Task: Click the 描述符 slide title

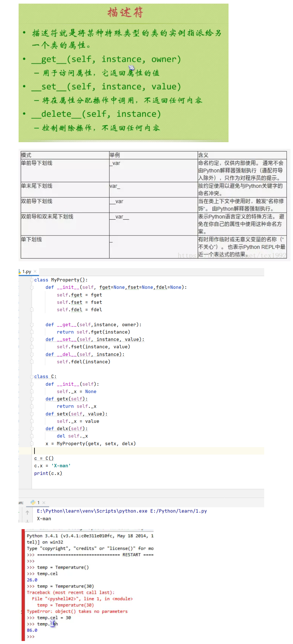Action: (x=125, y=12)
